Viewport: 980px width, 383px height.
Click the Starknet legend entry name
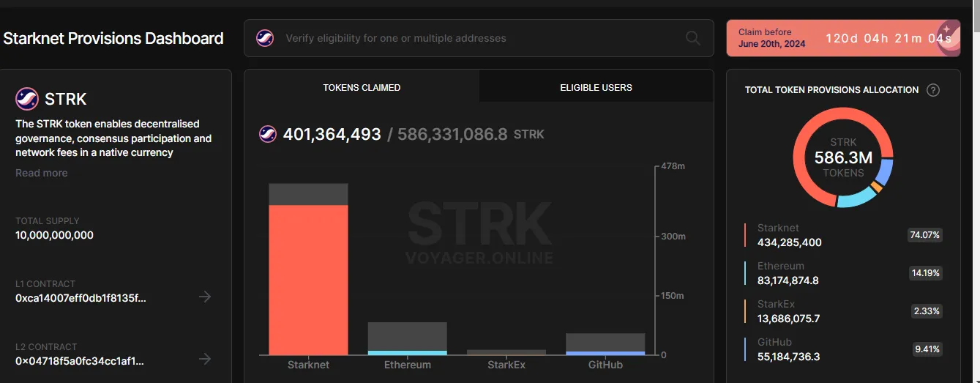click(x=778, y=228)
